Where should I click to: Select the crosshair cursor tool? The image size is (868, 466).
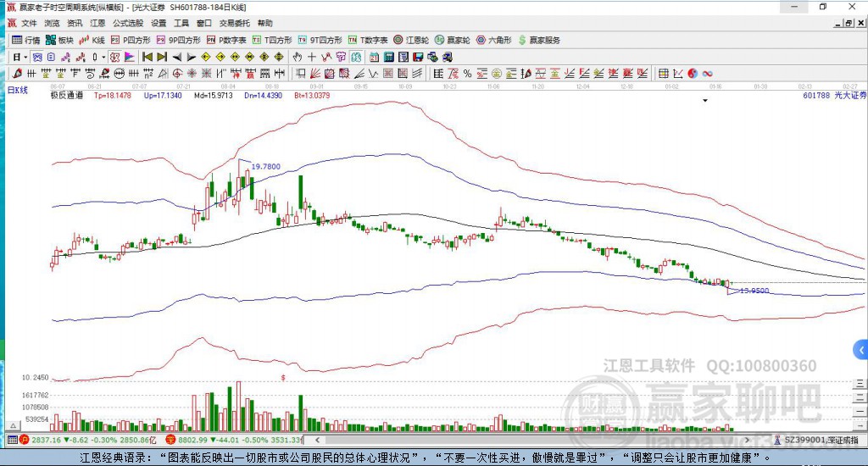312,57
